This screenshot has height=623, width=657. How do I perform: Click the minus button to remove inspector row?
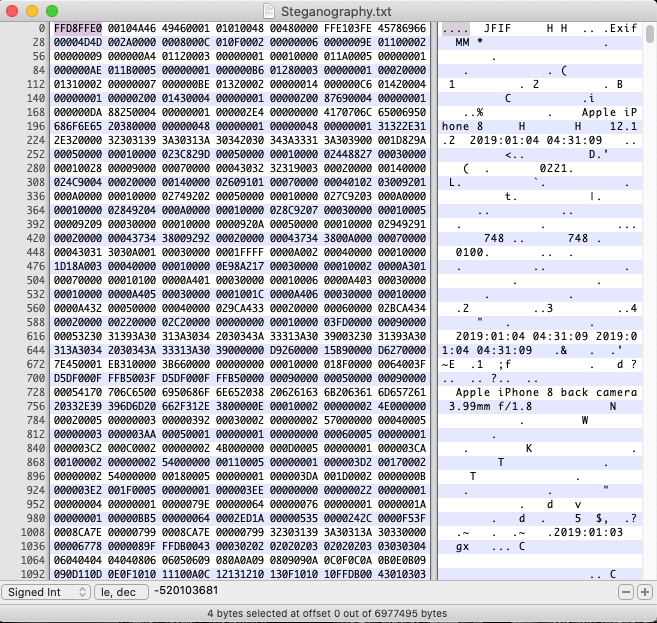pyautogui.click(x=626, y=592)
